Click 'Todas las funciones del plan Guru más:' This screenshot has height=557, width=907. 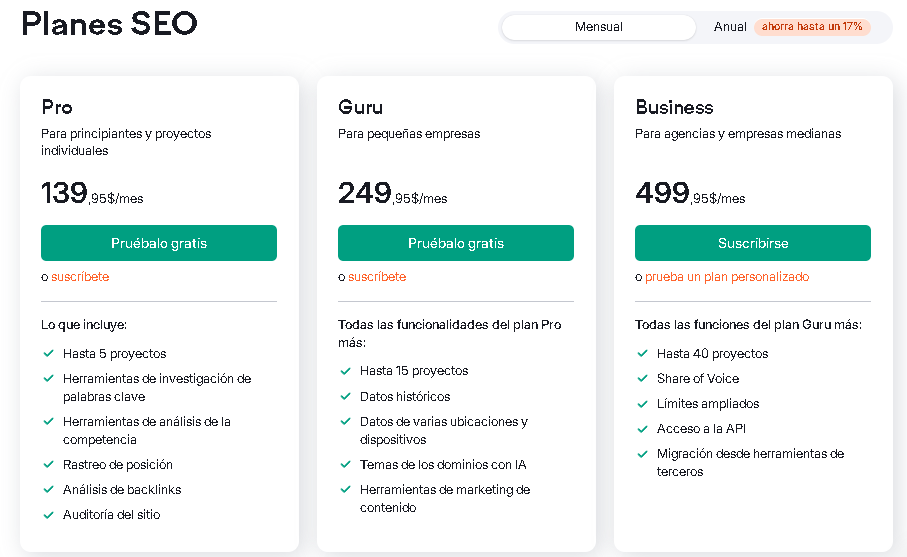click(x=749, y=324)
